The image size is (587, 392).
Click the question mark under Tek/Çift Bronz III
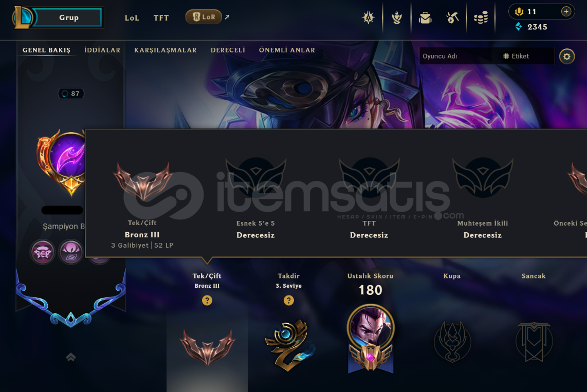(x=207, y=301)
